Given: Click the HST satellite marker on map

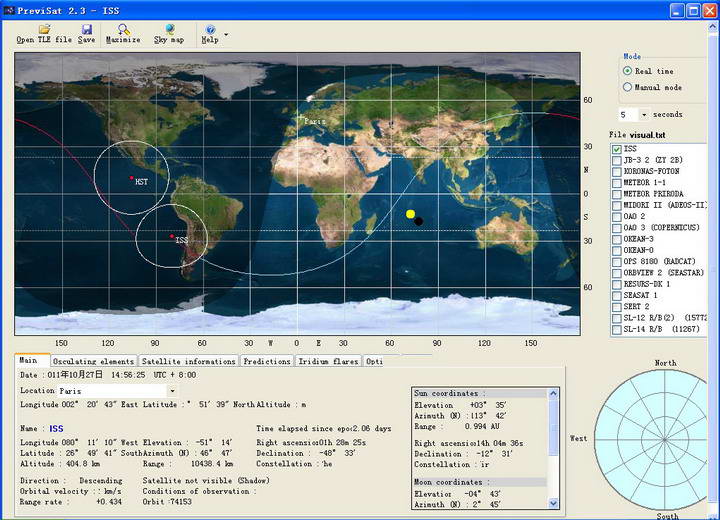Looking at the screenshot, I should coord(131,178).
